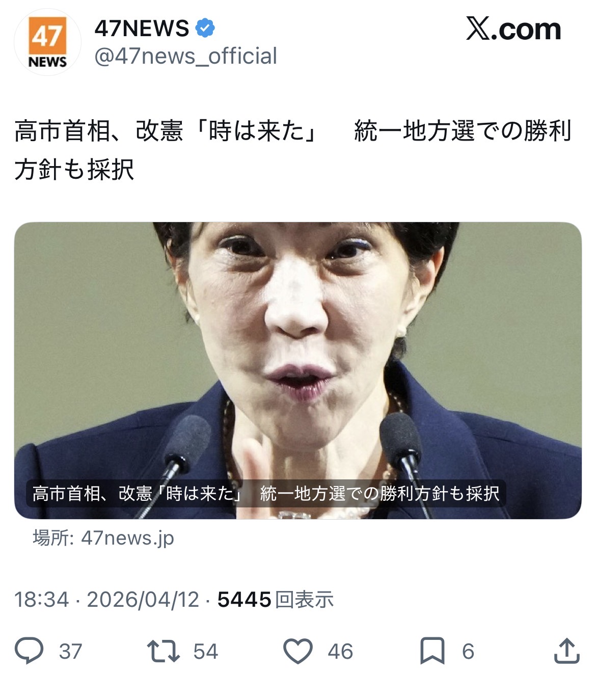Tap the retweet arrows icon
The height and width of the screenshot is (700, 596).
pyautogui.click(x=163, y=651)
